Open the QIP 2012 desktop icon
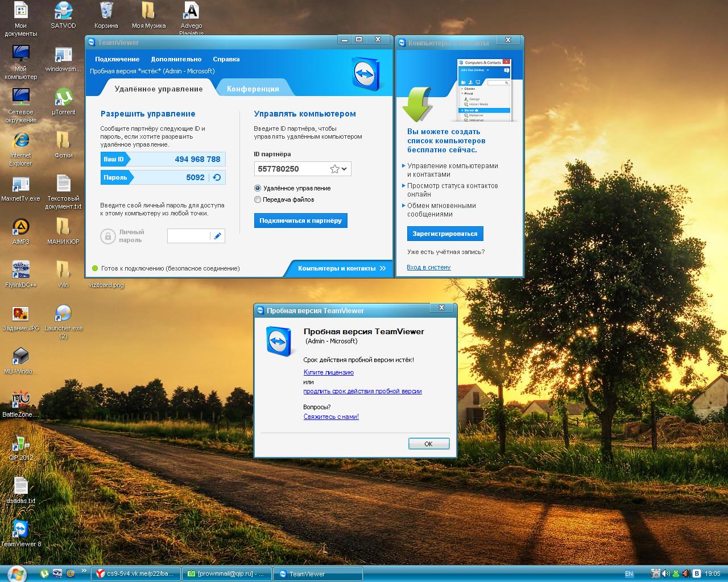The height and width of the screenshot is (582, 728). point(20,448)
